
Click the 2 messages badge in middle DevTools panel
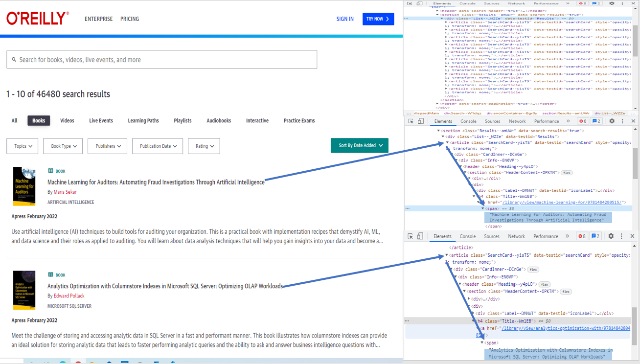point(596,121)
